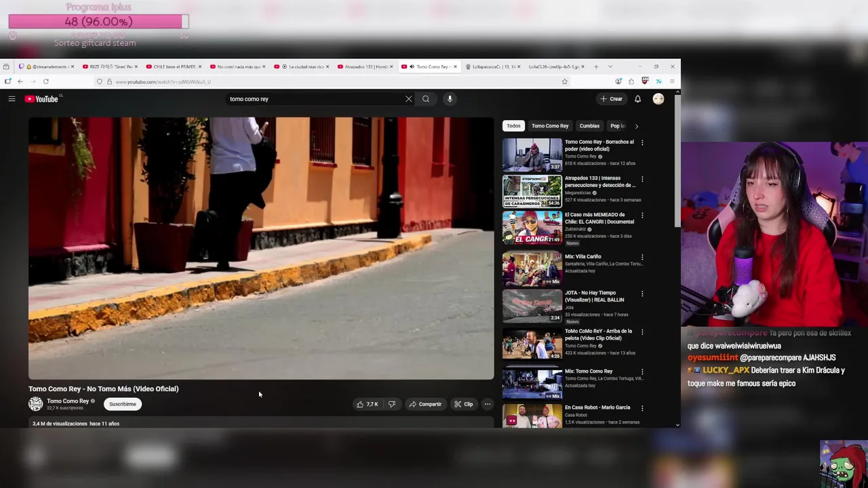Click the Crear button
Image resolution: width=868 pixels, height=488 pixels.
611,99
